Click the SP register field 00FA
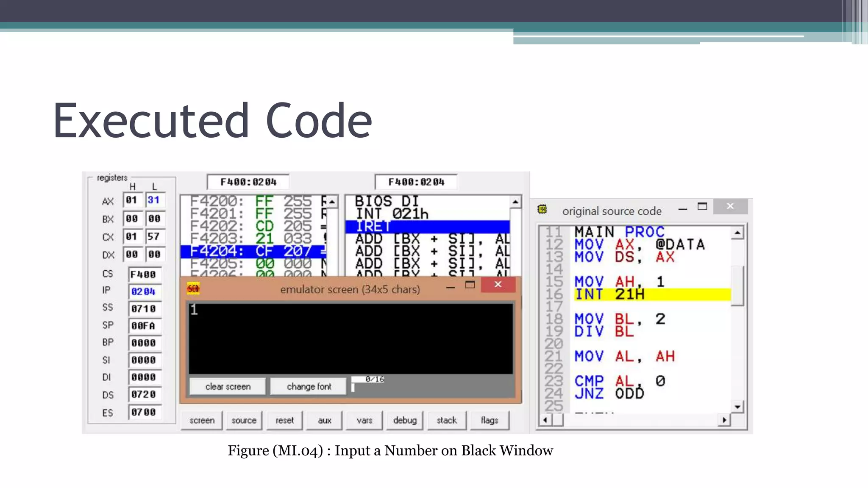Viewport: 868px width, 488px height. 144,326
